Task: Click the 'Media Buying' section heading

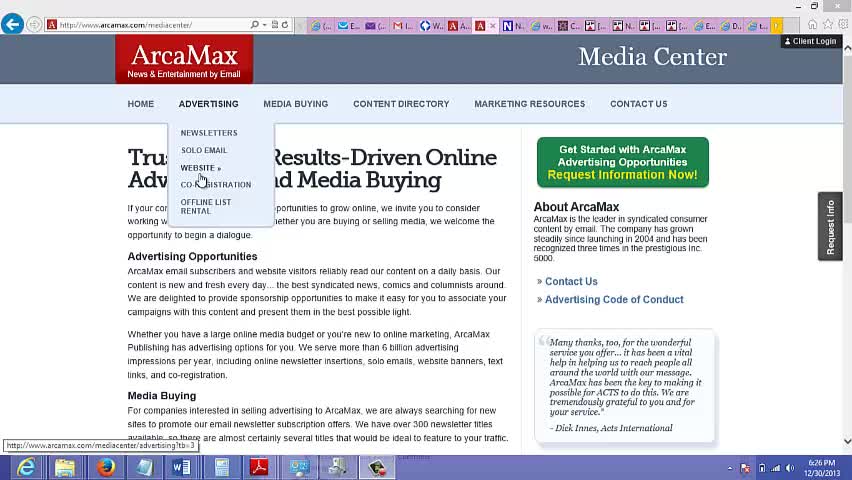Action: pyautogui.click(x=162, y=396)
